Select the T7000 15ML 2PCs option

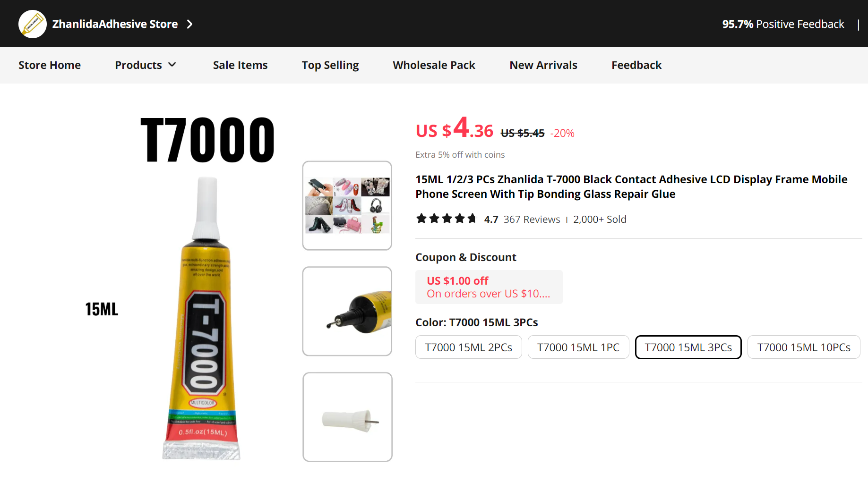tap(468, 347)
